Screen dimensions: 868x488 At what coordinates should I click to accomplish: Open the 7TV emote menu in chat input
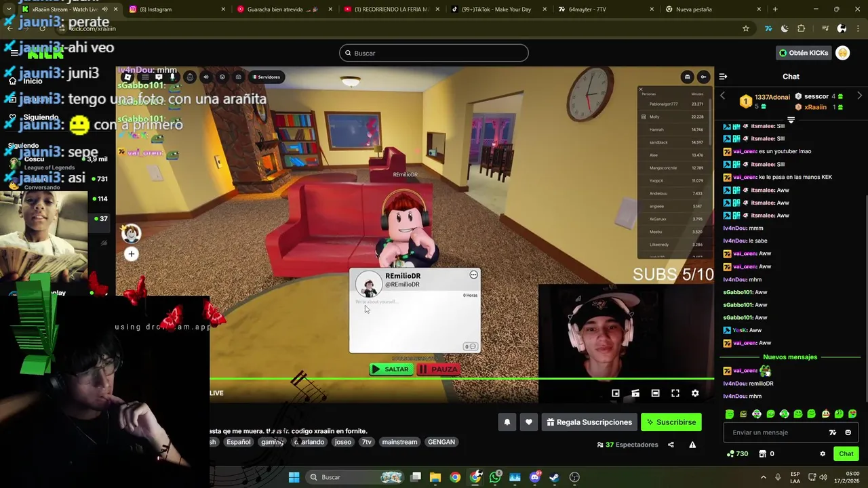[833, 432]
